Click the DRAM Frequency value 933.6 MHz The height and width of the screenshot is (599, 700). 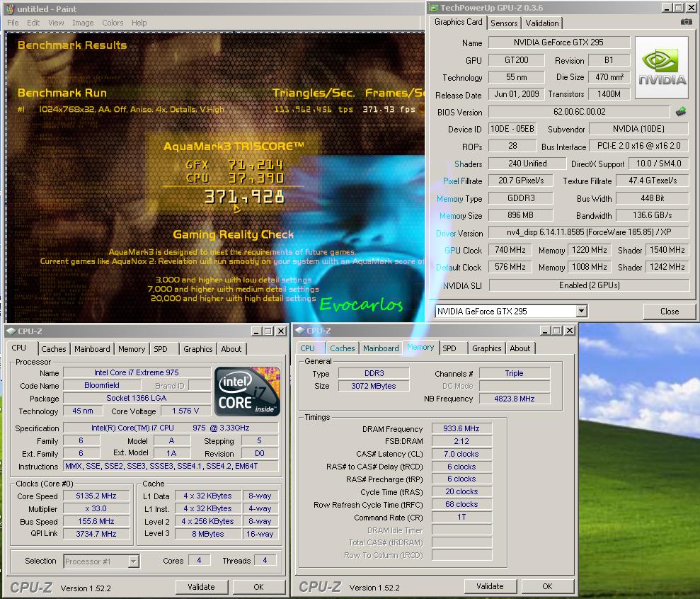coord(461,428)
